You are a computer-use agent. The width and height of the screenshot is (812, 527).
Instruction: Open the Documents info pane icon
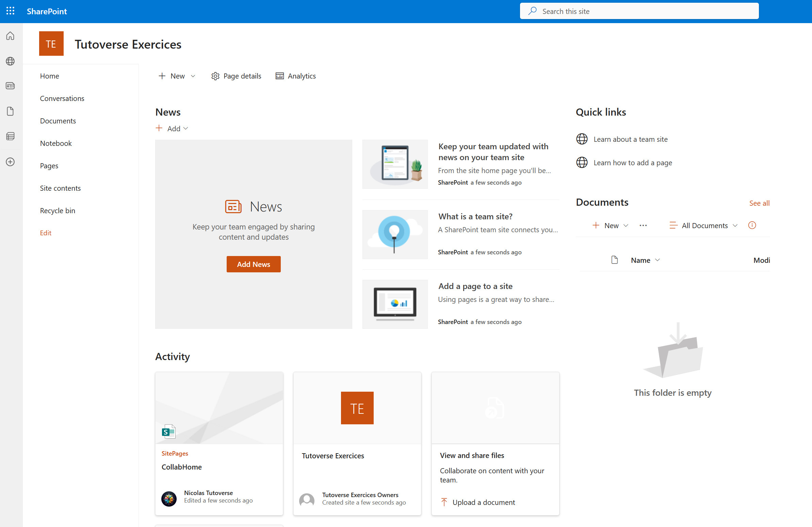pyautogui.click(x=752, y=225)
